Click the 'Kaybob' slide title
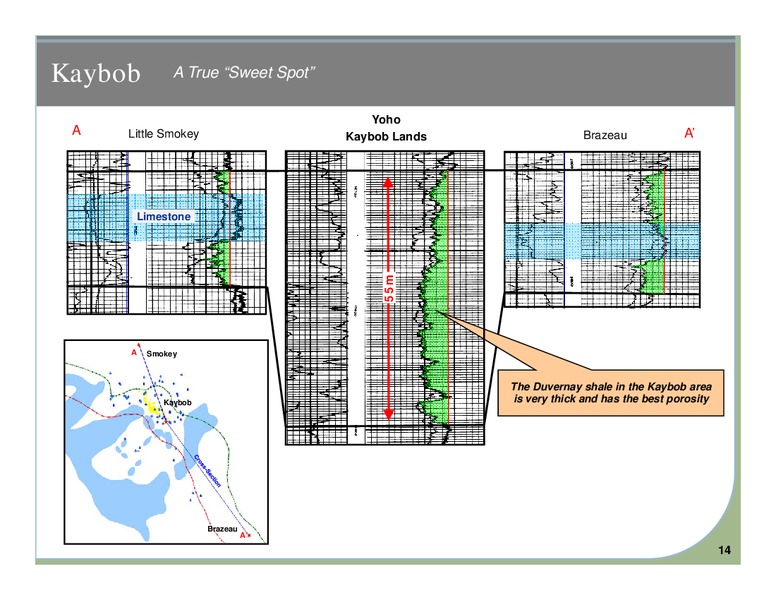Screen dimensions: 776x600 coord(96,73)
